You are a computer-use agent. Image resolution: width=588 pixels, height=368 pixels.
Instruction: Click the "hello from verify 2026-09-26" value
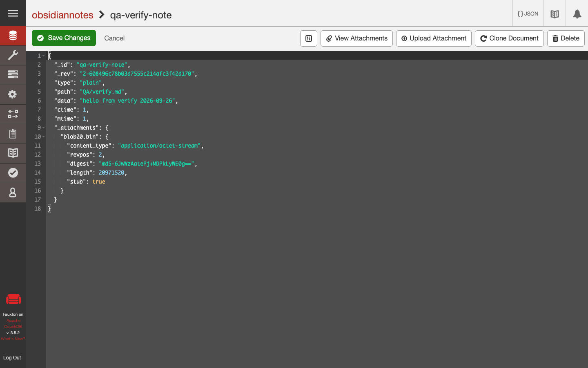click(127, 101)
